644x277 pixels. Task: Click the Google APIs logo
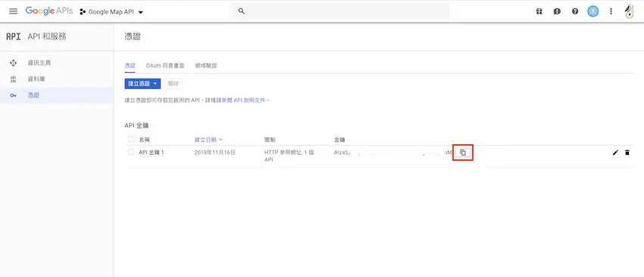(x=49, y=11)
